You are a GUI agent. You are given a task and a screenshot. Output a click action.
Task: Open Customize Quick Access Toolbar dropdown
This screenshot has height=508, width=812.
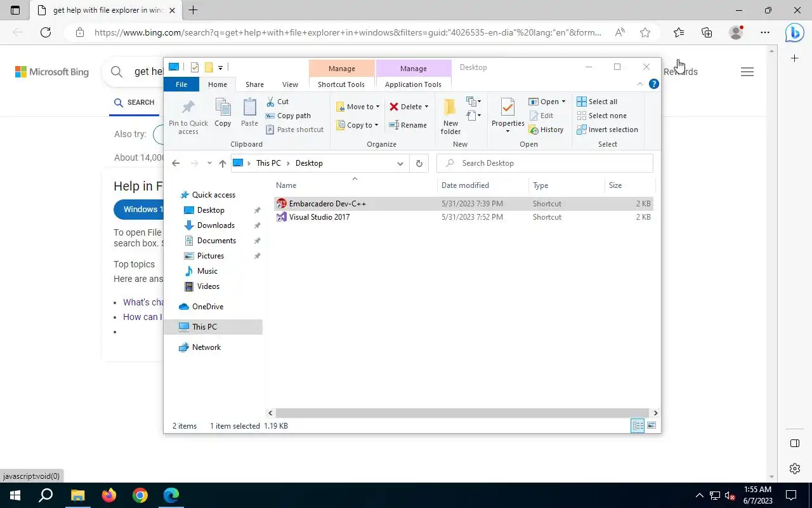pyautogui.click(x=220, y=67)
